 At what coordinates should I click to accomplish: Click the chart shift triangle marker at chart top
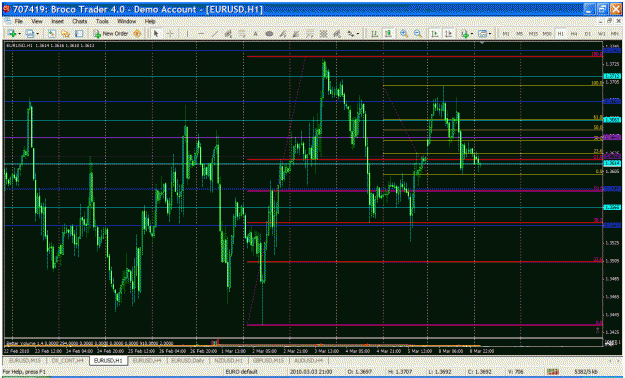point(482,42)
